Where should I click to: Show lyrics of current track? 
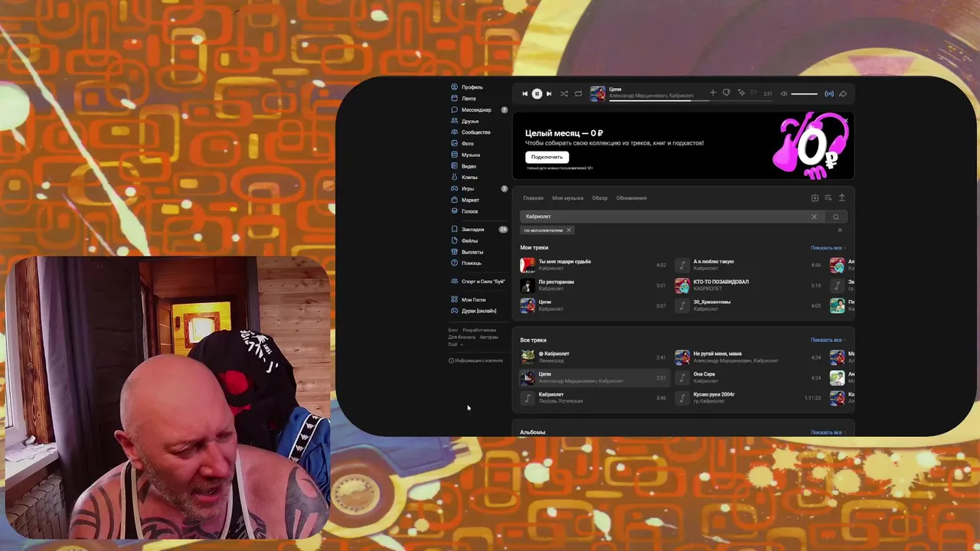(x=753, y=93)
